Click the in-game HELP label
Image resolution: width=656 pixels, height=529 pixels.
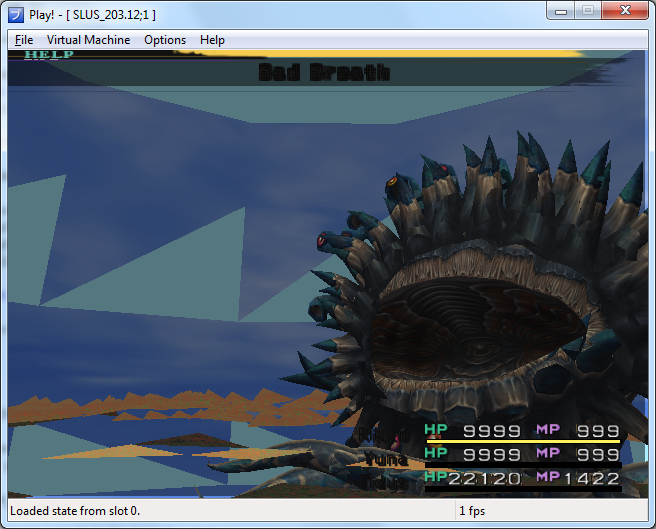[49, 54]
